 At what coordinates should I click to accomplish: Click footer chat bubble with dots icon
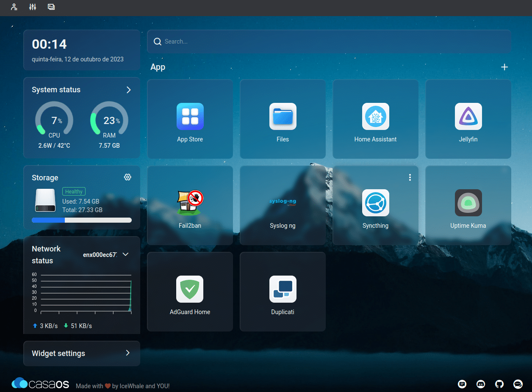click(x=518, y=384)
